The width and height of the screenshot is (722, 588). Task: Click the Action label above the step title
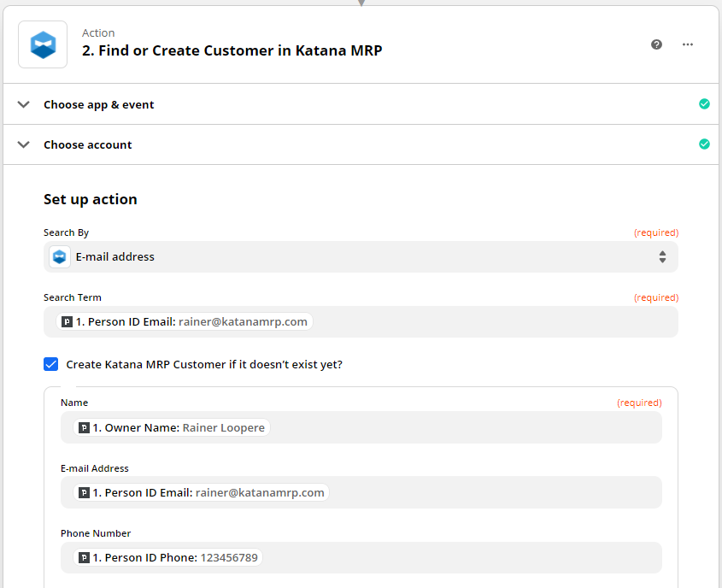pyautogui.click(x=98, y=33)
